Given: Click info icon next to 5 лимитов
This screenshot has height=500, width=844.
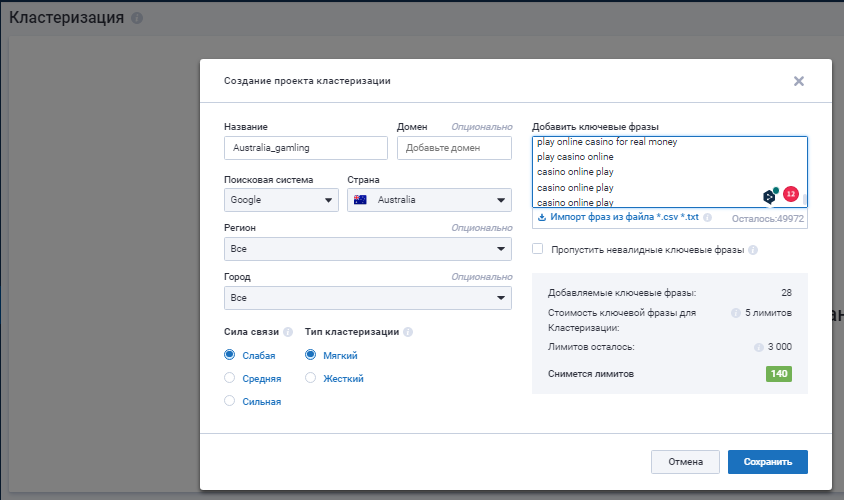Looking at the screenshot, I should [735, 313].
